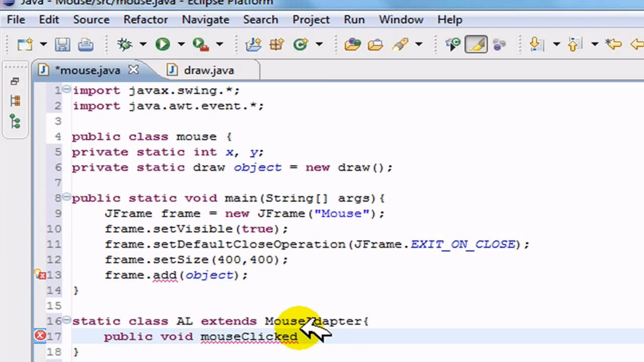The image size is (644, 362).
Task: Click the Open Type icon
Action: tap(353, 44)
